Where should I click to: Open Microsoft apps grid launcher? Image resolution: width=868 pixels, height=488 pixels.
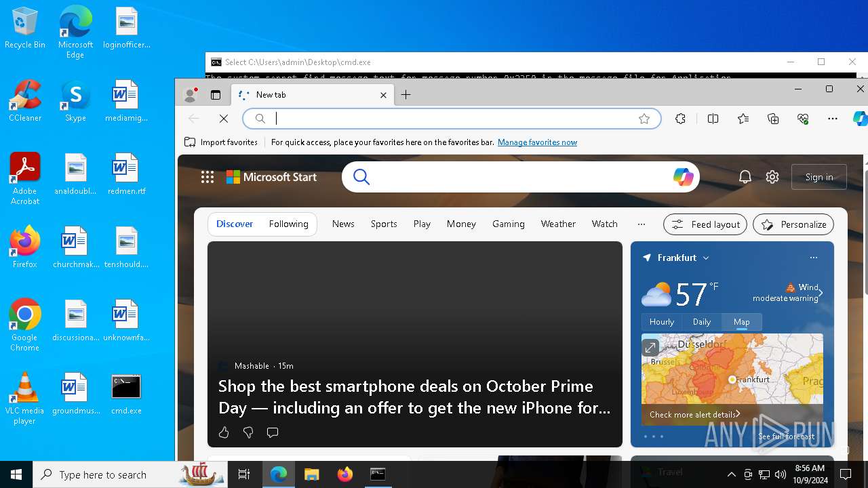208,177
